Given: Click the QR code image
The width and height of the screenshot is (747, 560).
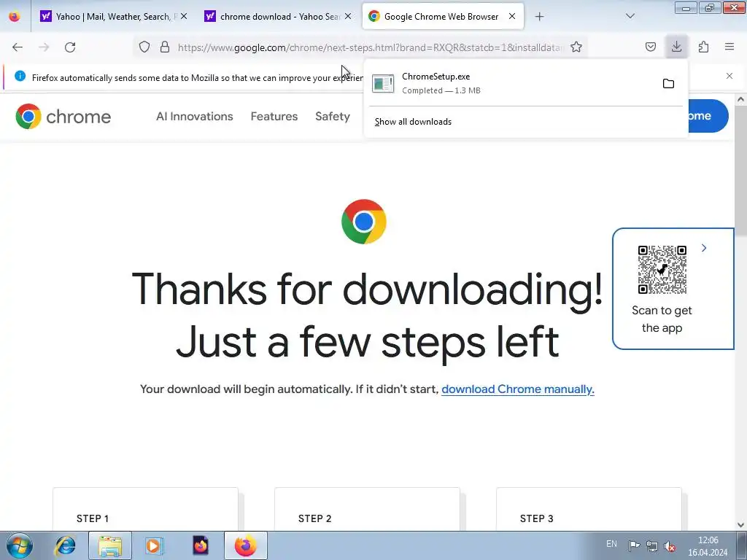Looking at the screenshot, I should pyautogui.click(x=662, y=270).
